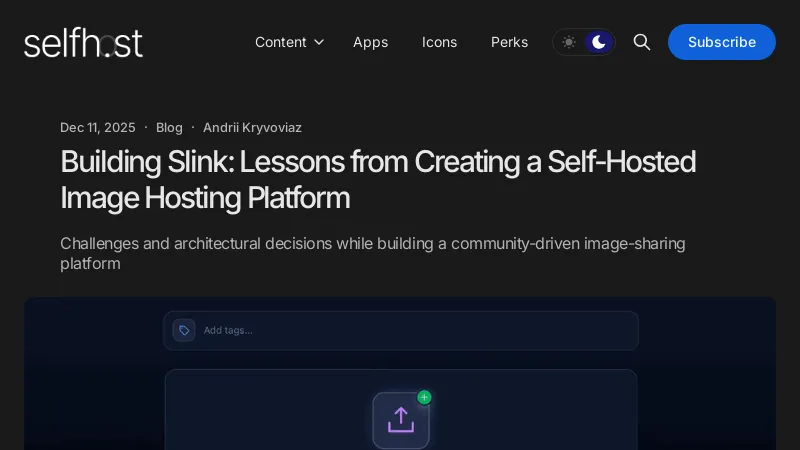Image resolution: width=800 pixels, height=450 pixels.
Task: Click the selfh.st site logo
Action: tap(83, 42)
